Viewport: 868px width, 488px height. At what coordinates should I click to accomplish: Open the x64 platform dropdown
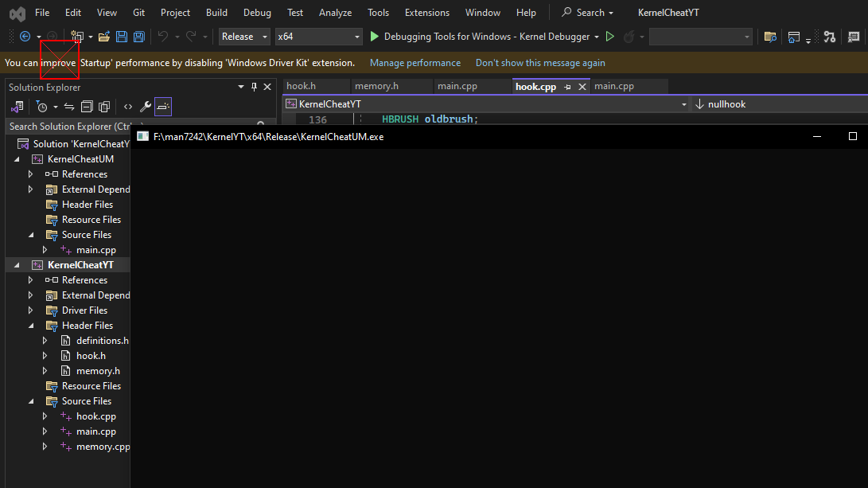pos(319,37)
